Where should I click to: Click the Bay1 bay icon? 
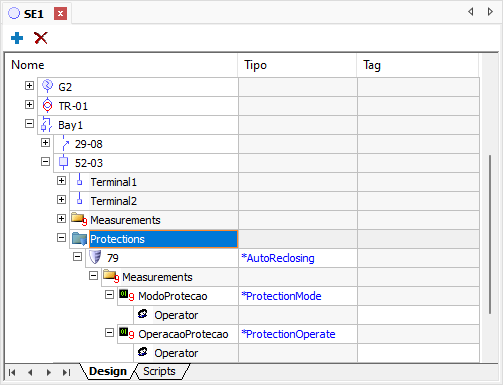46,125
